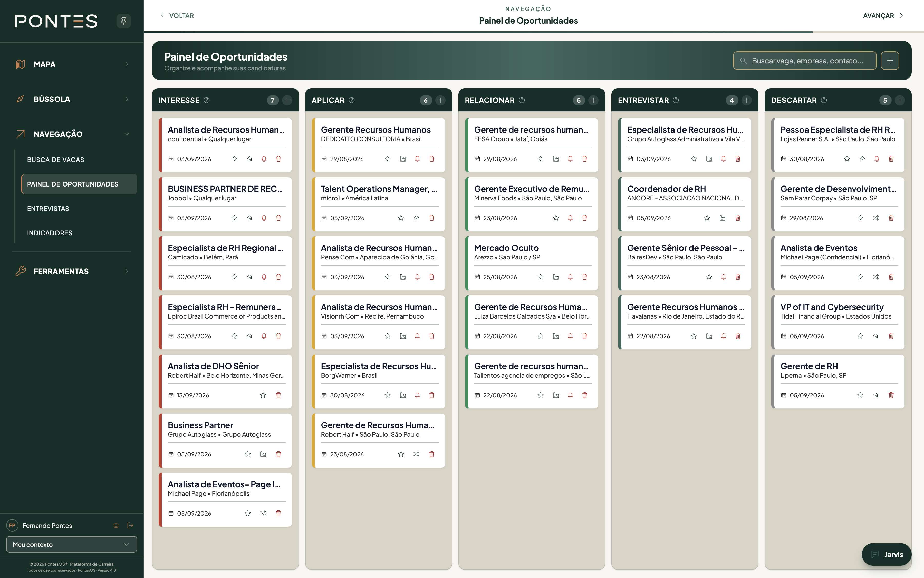Click info help icon next to INTERESSE
This screenshot has width=924, height=578.
coord(207,100)
